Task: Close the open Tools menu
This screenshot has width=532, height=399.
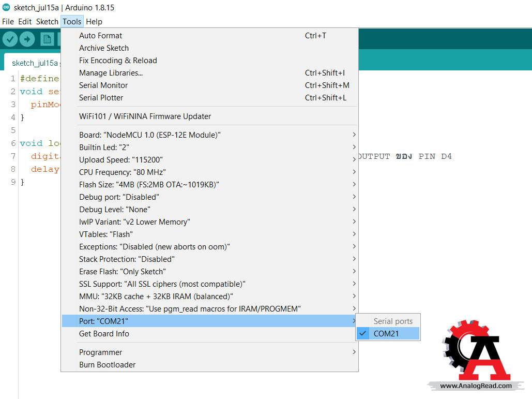Action: (72, 21)
